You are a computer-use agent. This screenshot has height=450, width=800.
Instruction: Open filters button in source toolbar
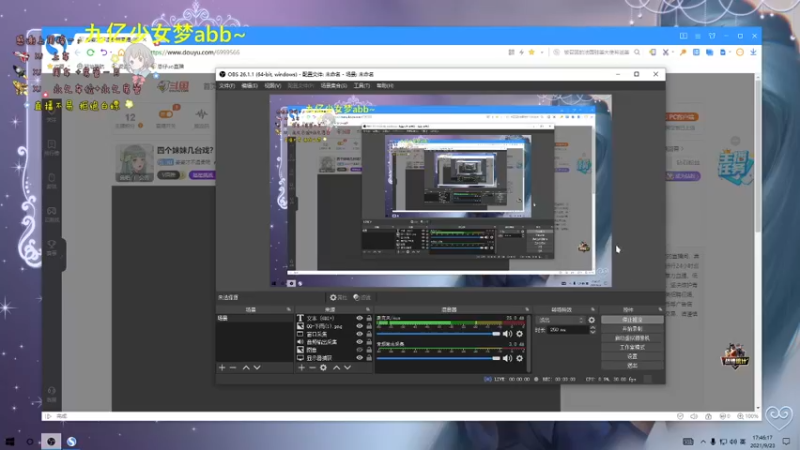[x=362, y=297]
